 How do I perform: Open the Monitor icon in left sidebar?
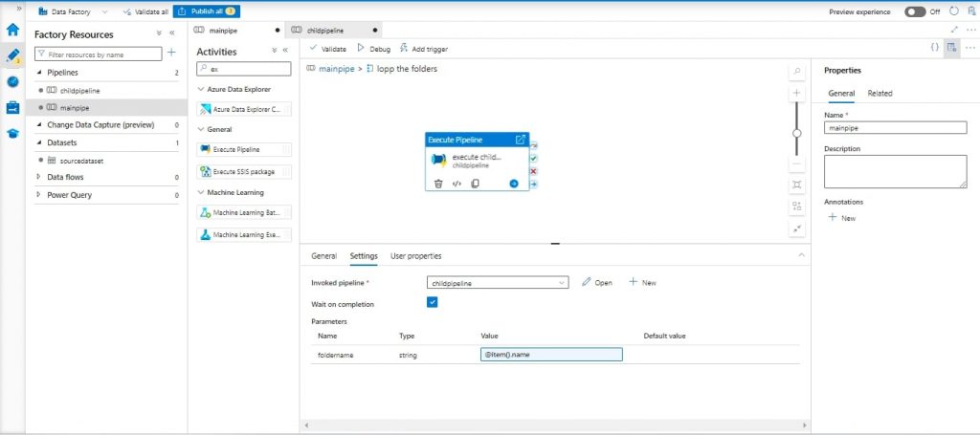click(x=12, y=81)
